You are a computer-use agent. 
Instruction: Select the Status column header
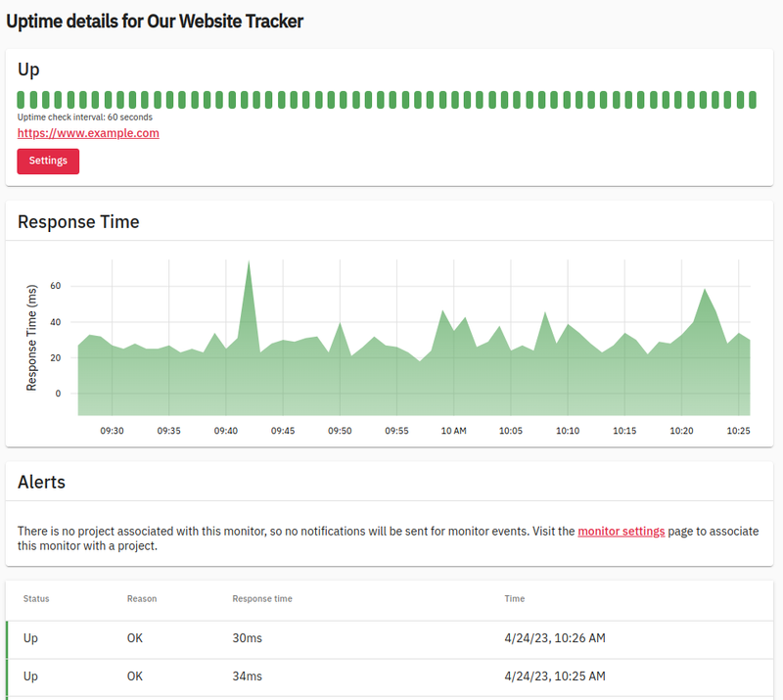tap(36, 598)
